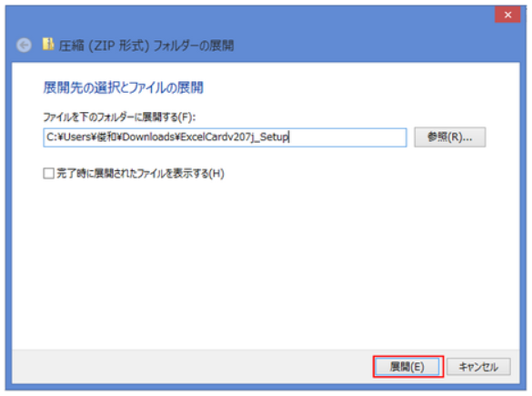This screenshot has width=532, height=396.
Task: Click the ZIP folder icon in title
Action: tap(48, 44)
